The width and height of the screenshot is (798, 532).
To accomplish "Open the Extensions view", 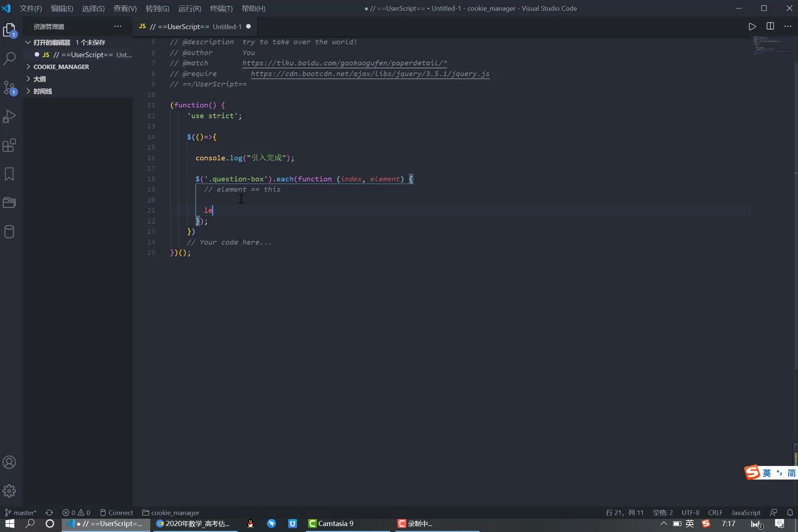I will pos(9,145).
